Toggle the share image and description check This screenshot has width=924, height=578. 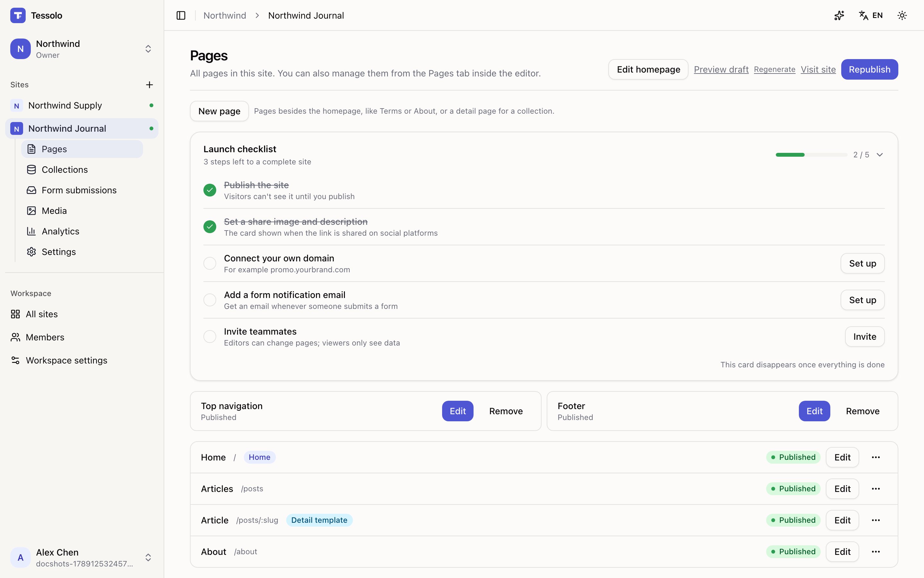(210, 227)
